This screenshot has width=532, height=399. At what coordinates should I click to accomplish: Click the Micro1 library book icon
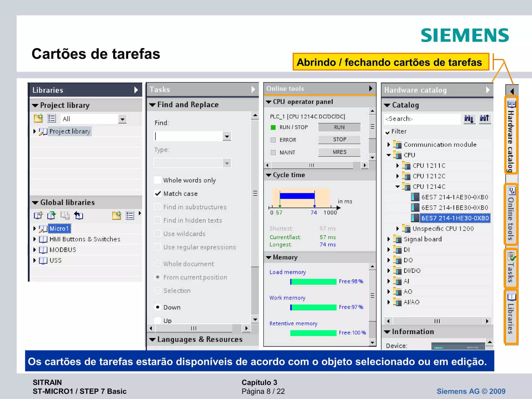point(43,229)
